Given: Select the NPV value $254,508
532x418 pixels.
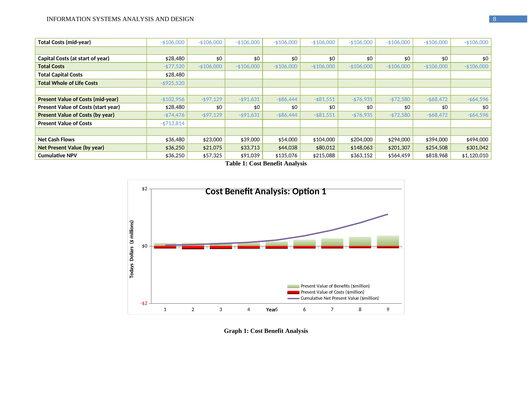Looking at the screenshot, I should pyautogui.click(x=437, y=148).
